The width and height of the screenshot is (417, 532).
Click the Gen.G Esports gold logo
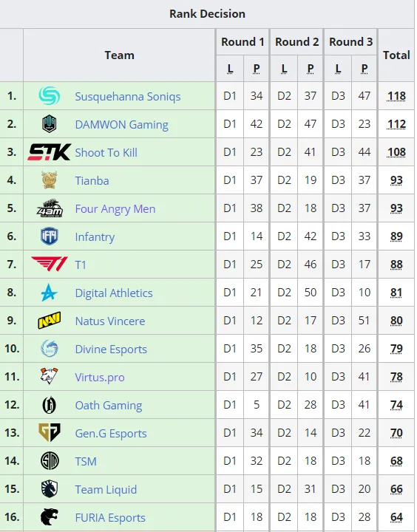click(50, 432)
